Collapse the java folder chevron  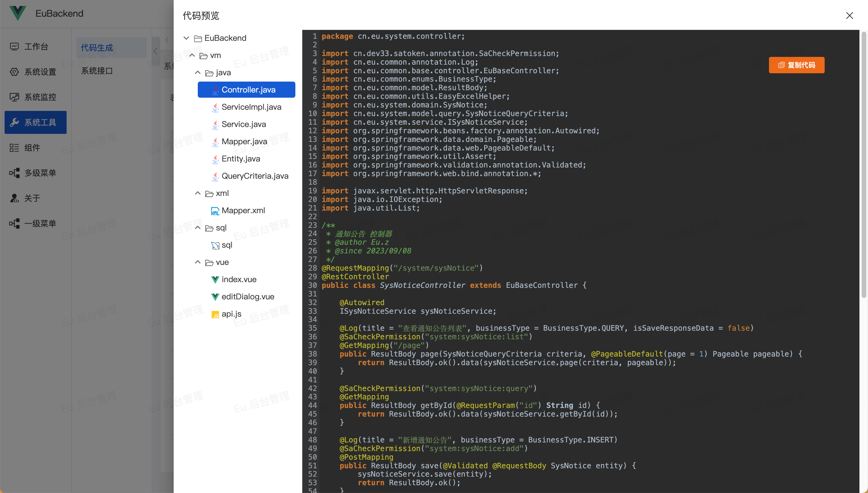pos(197,72)
